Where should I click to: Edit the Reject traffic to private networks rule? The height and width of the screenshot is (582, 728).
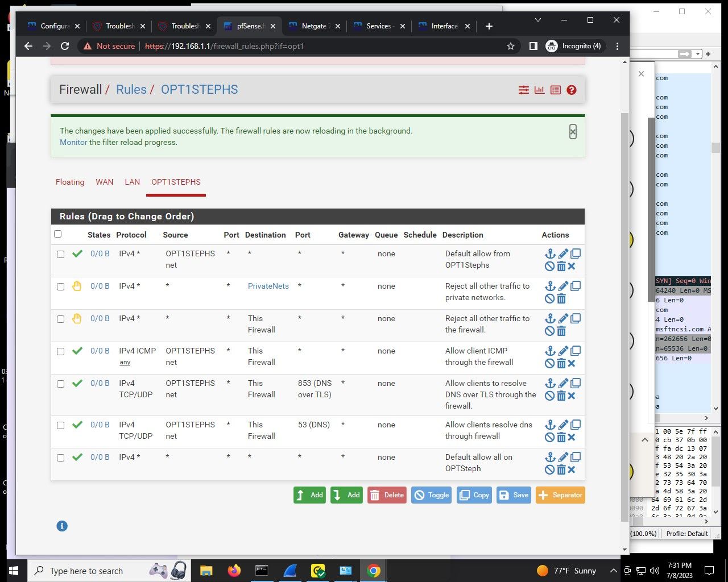tap(563, 286)
